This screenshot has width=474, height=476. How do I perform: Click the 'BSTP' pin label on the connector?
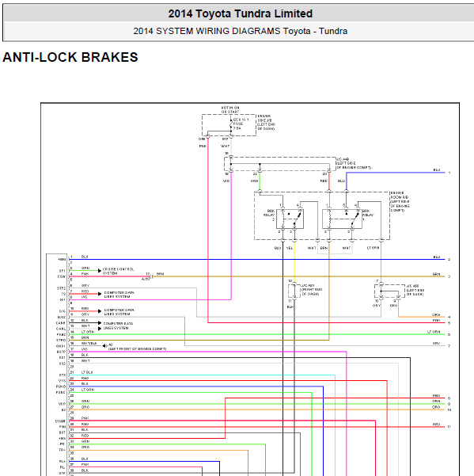coord(61,352)
